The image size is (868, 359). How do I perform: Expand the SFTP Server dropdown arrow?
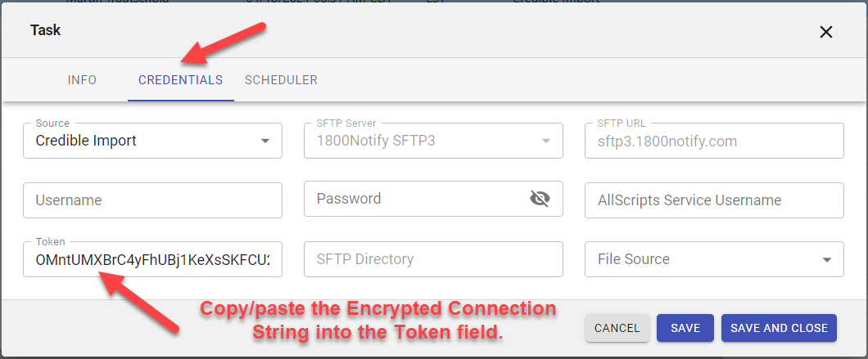[546, 141]
